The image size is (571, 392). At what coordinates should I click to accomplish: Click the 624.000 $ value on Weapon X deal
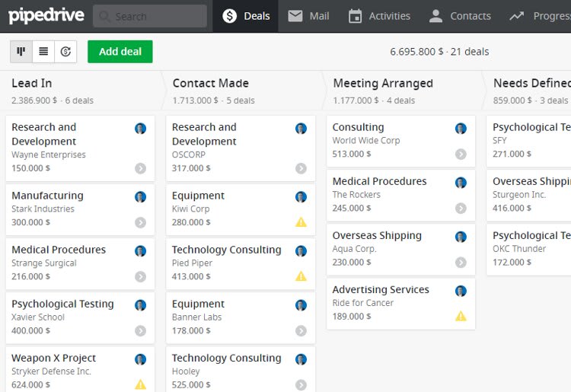(31, 384)
